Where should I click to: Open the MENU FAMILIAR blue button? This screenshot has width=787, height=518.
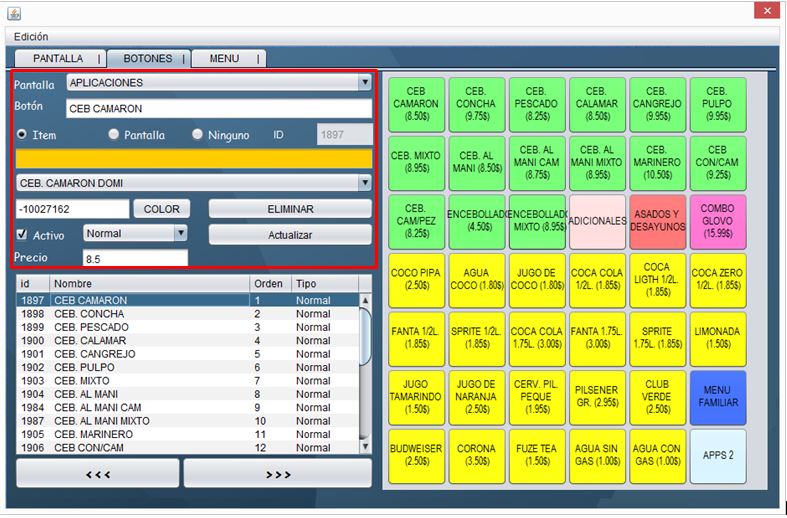[x=717, y=397]
